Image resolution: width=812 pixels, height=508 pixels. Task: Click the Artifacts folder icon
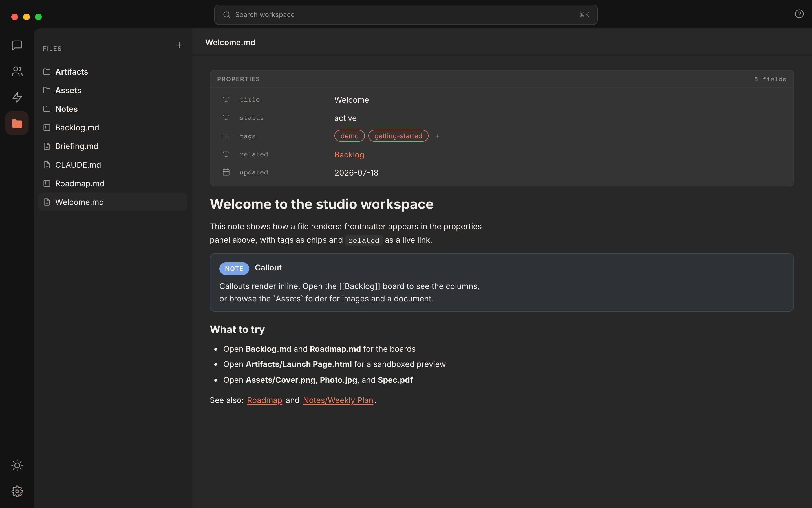tap(47, 72)
